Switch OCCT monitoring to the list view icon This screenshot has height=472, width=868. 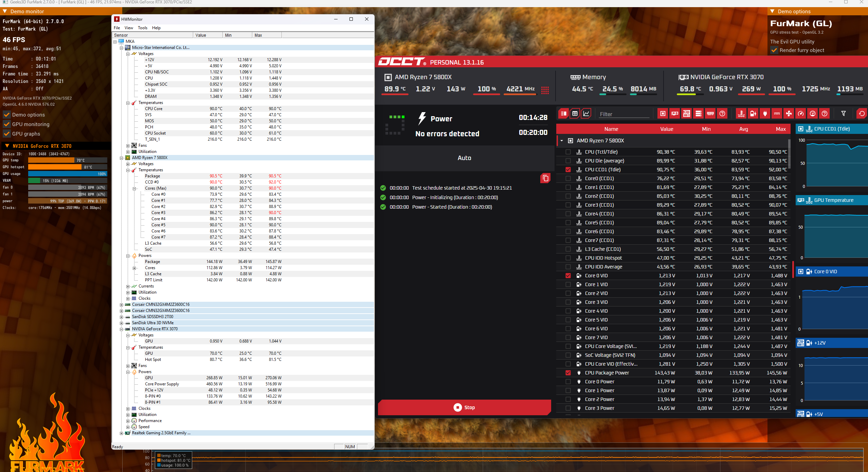[563, 113]
